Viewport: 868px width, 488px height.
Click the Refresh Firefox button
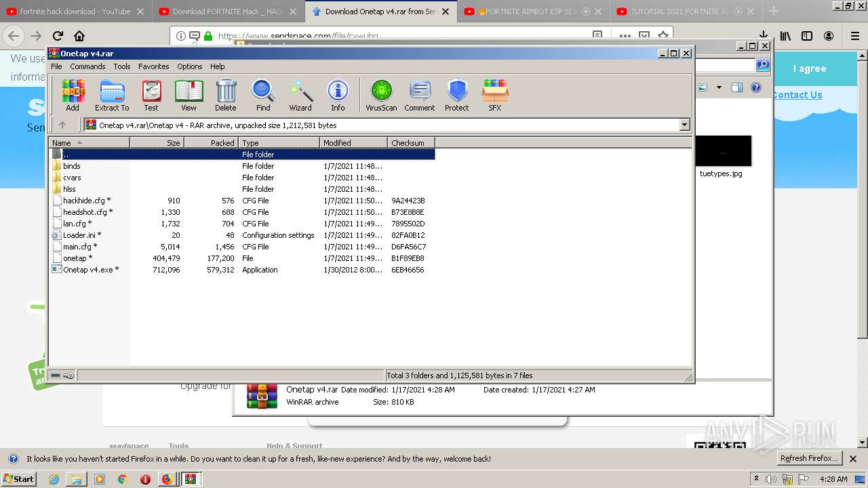[x=808, y=458]
